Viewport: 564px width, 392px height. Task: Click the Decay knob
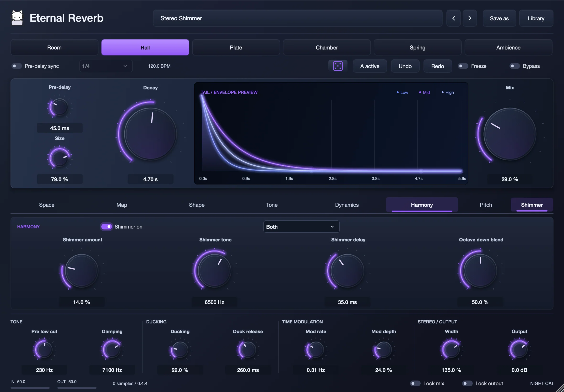(150, 134)
